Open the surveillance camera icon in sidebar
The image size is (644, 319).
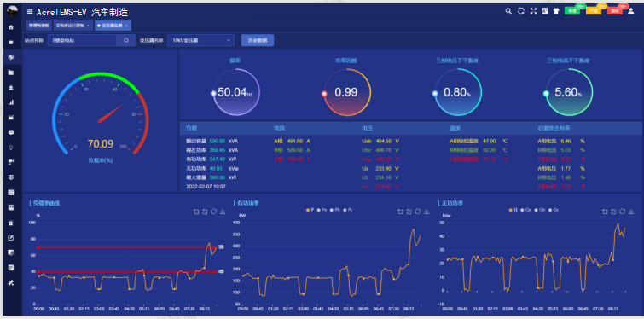tap(11, 162)
